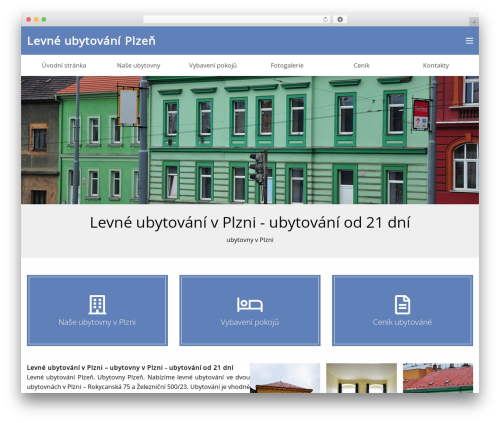Open Fotogalerie menu item
The width and height of the screenshot is (500, 423).
pyautogui.click(x=287, y=65)
